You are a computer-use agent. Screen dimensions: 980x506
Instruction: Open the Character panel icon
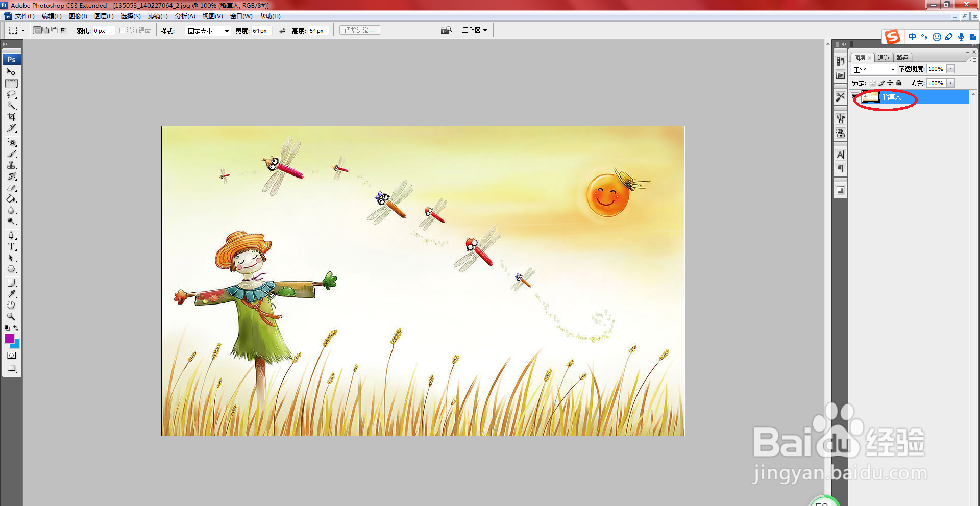pos(840,155)
